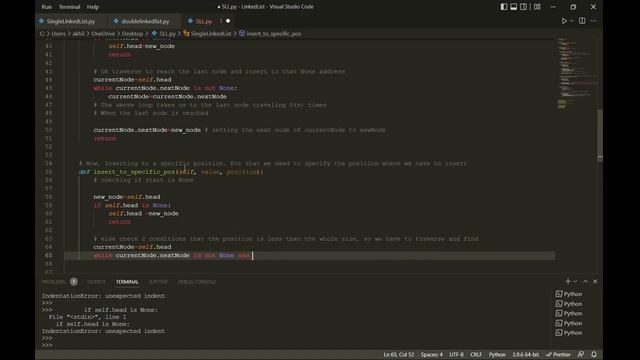The image size is (640, 360).
Task: Click the minimap code overview
Action: click(x=576, y=73)
